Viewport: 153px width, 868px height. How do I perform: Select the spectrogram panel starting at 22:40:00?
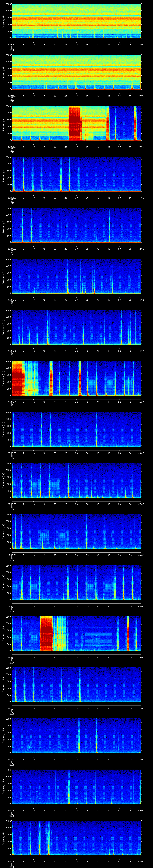[76, 174]
